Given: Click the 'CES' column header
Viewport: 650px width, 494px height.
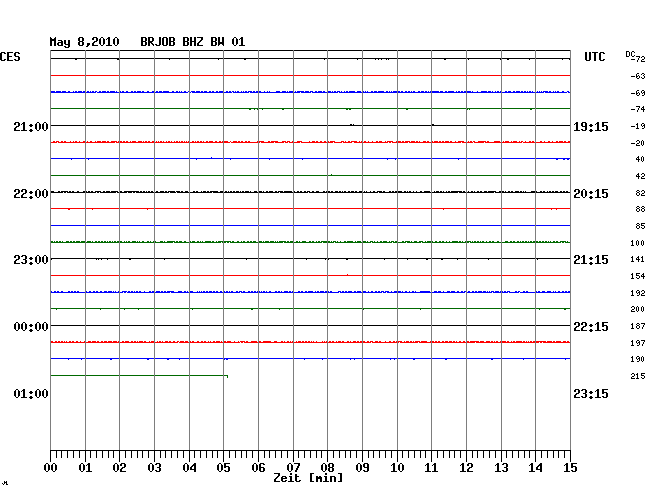Looking at the screenshot, I should pos(10,57).
